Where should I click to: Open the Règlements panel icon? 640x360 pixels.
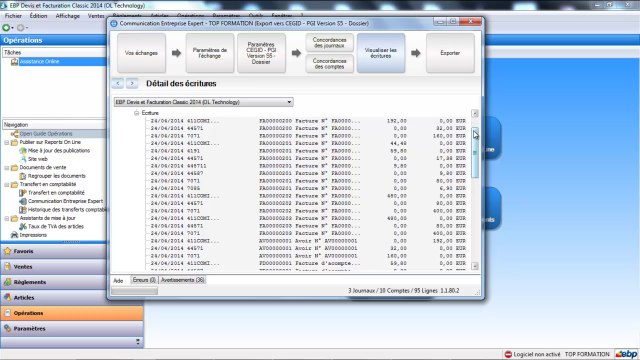pos(7,282)
